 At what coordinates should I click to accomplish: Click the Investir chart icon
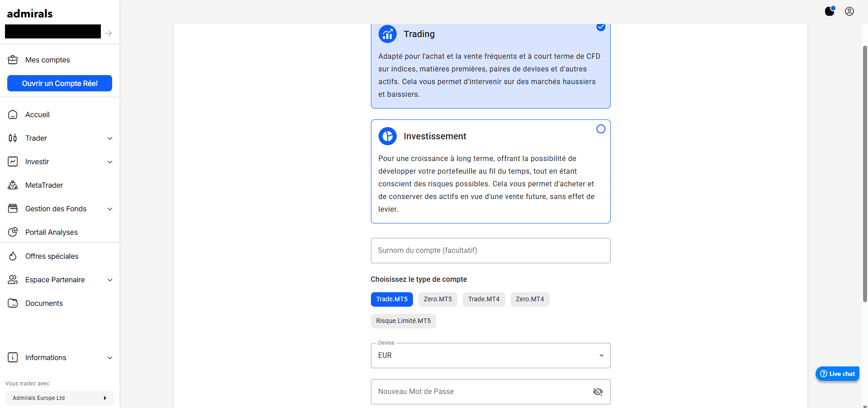(13, 161)
